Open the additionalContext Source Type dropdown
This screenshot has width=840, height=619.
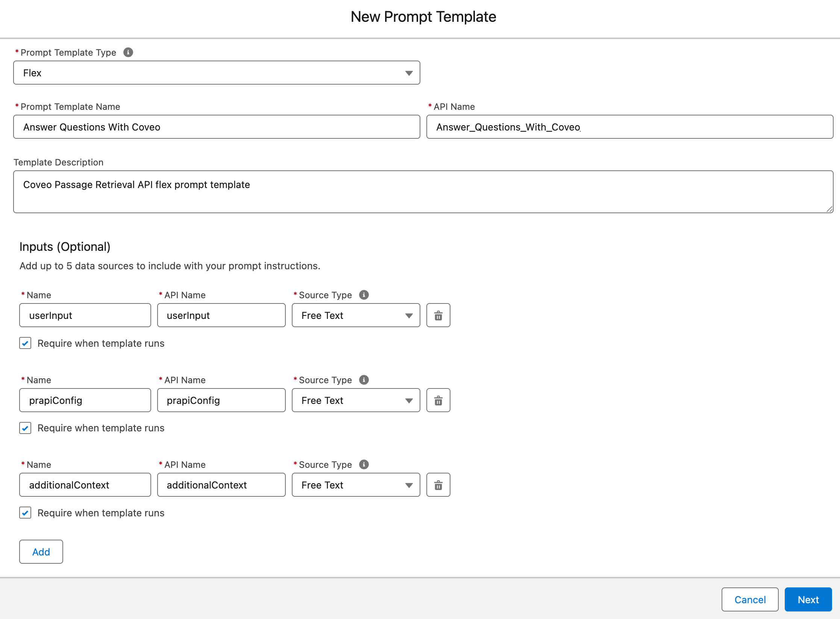[356, 485]
